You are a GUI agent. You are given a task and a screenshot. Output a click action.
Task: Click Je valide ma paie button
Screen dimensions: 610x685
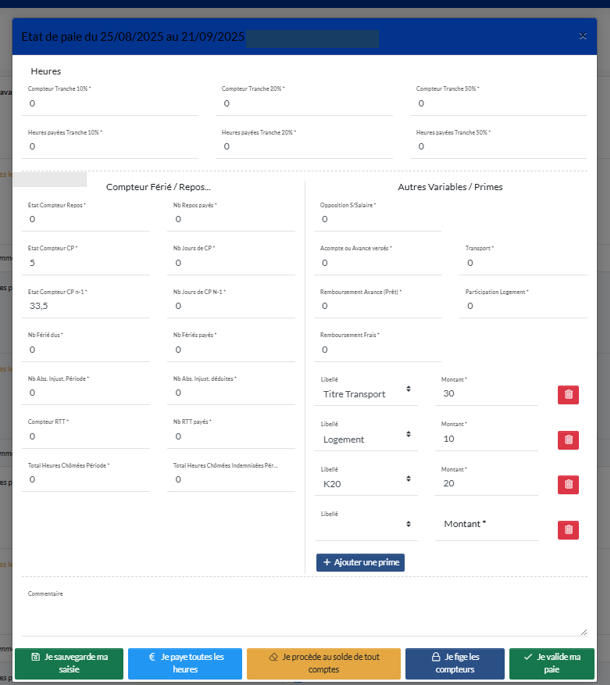551,663
